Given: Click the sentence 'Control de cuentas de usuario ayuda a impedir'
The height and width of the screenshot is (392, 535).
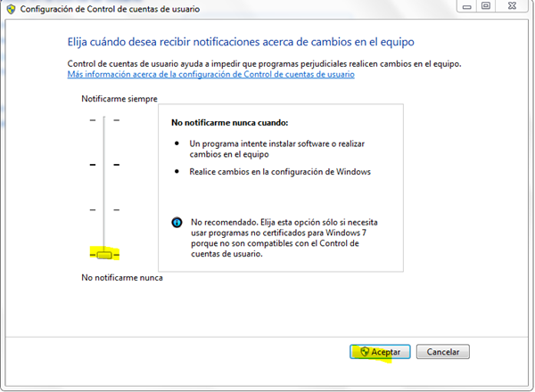Looking at the screenshot, I should click(x=264, y=64).
